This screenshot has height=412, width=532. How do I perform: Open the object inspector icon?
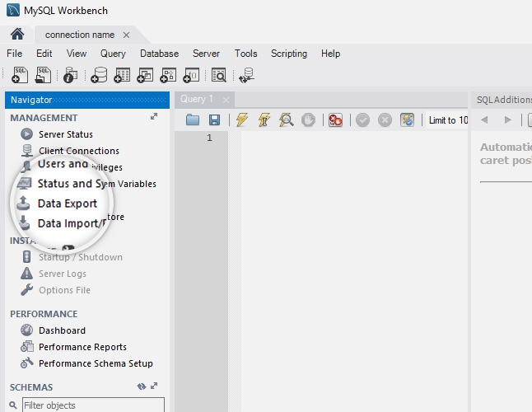[71, 75]
